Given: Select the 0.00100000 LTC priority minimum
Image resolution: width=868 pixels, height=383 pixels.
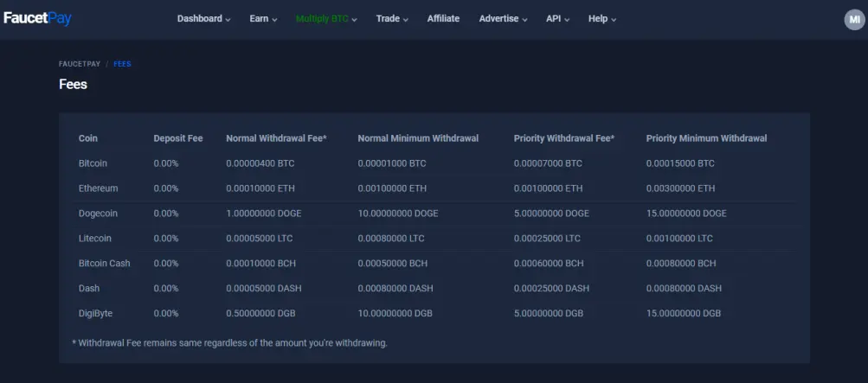Looking at the screenshot, I should [x=679, y=239].
